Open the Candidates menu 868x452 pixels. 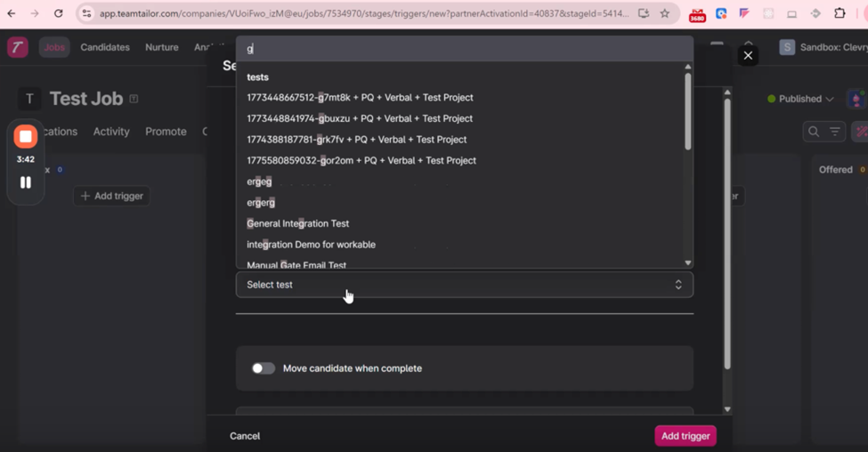(105, 47)
